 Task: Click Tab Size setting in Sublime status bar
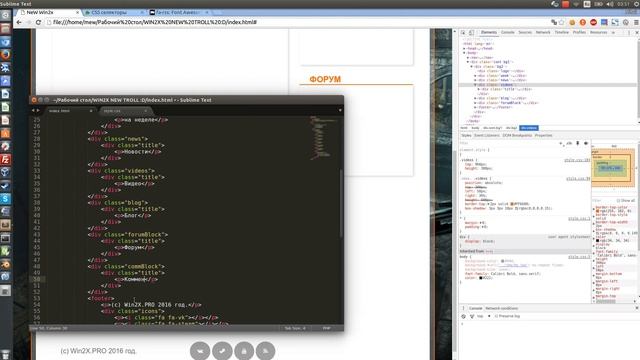point(295,328)
